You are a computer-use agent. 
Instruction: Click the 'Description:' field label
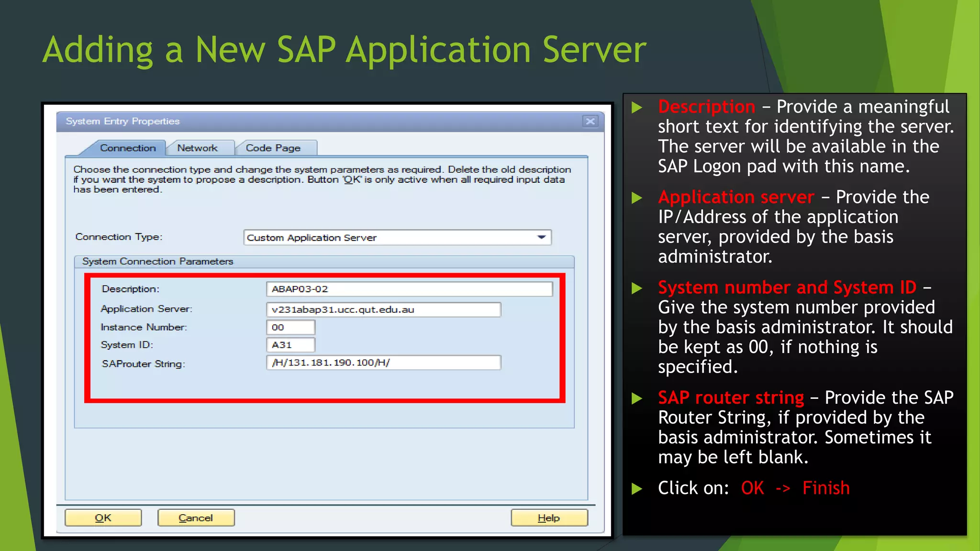pos(130,289)
